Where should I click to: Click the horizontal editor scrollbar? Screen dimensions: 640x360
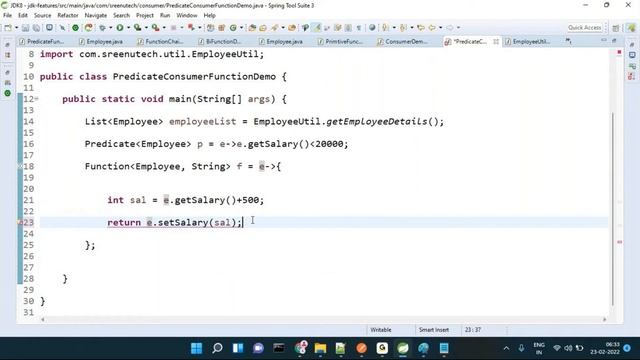coord(324,320)
